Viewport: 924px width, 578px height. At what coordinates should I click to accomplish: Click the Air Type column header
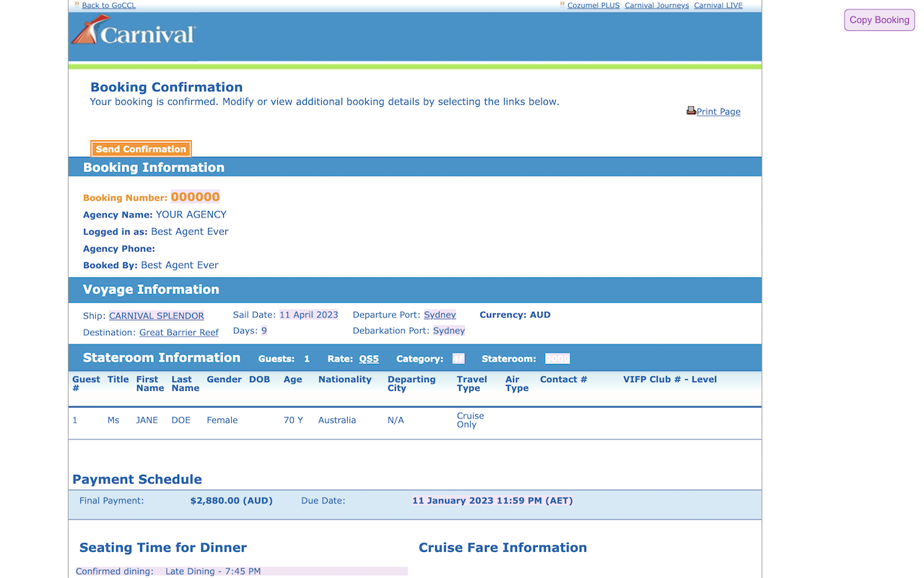click(x=517, y=384)
